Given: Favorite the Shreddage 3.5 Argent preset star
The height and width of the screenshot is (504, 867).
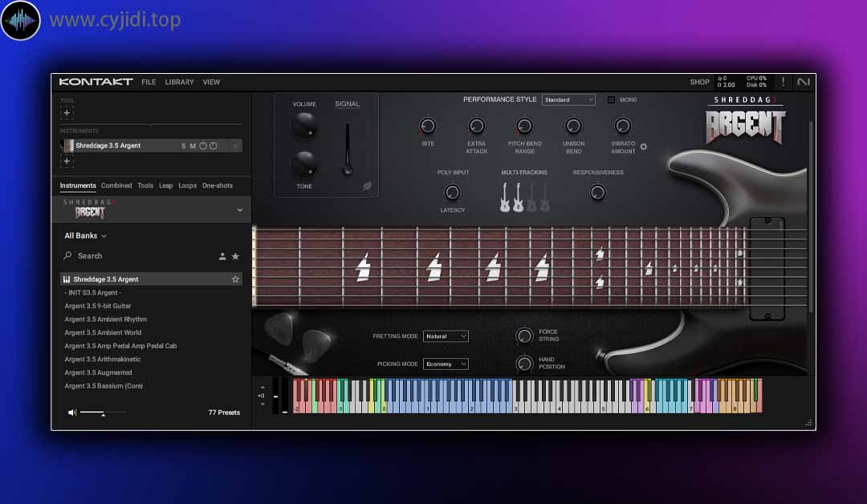Looking at the screenshot, I should point(235,279).
